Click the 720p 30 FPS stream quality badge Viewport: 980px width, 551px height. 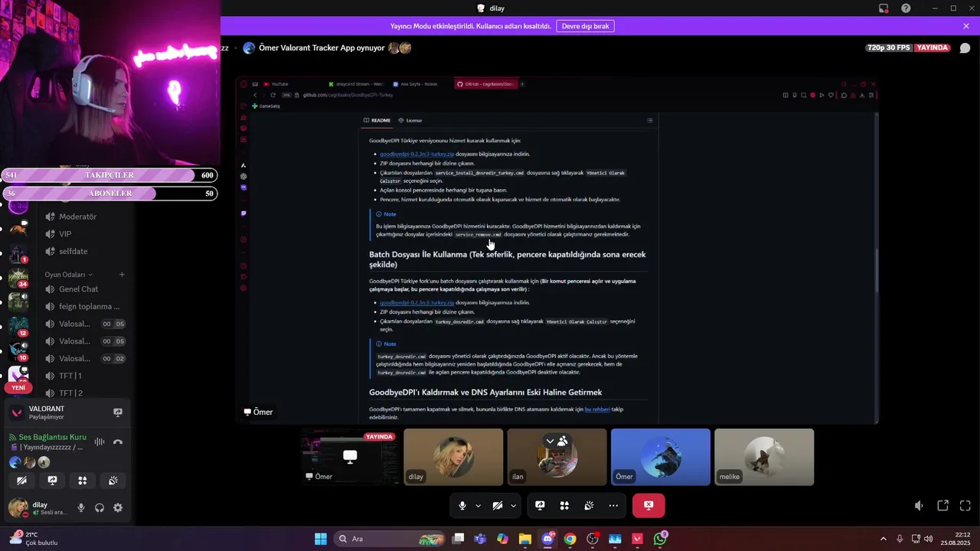[x=889, y=47]
